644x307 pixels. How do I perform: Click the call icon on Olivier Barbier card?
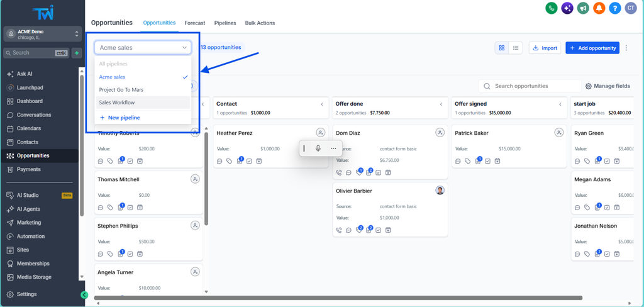[339, 230]
